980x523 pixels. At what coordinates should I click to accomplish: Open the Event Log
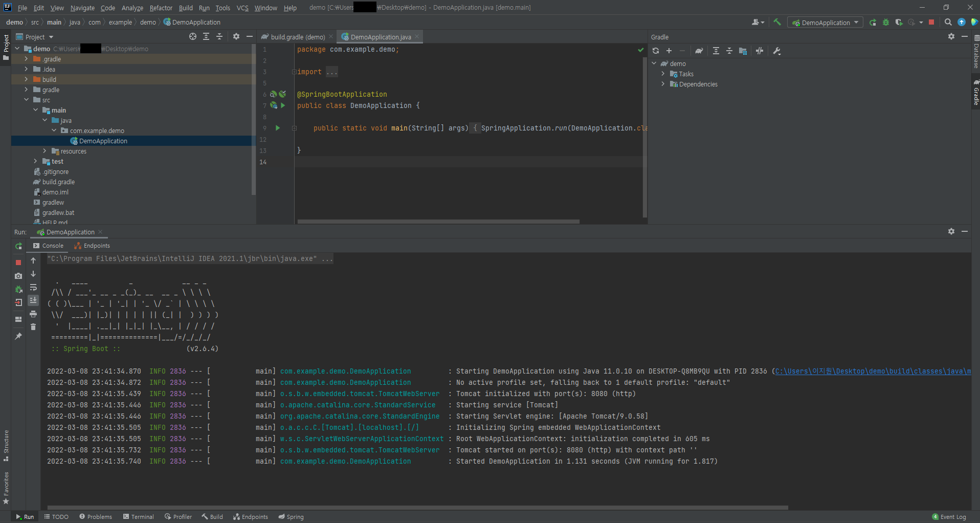(x=949, y=517)
